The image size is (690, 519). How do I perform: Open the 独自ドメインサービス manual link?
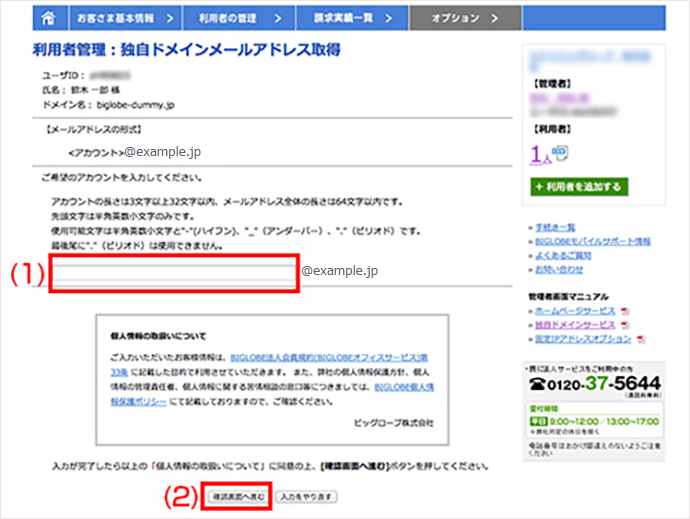tap(575, 325)
